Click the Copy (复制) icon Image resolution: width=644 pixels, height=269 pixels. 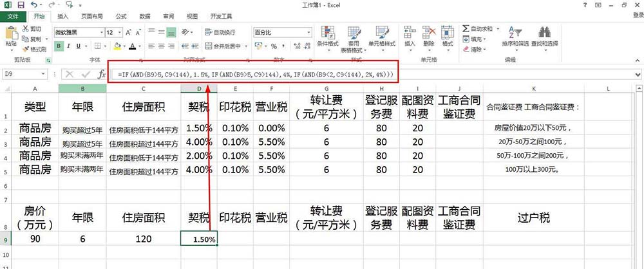click(26, 39)
